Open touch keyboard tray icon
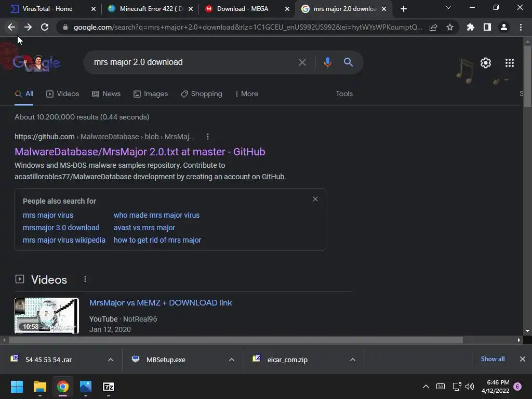 441,387
